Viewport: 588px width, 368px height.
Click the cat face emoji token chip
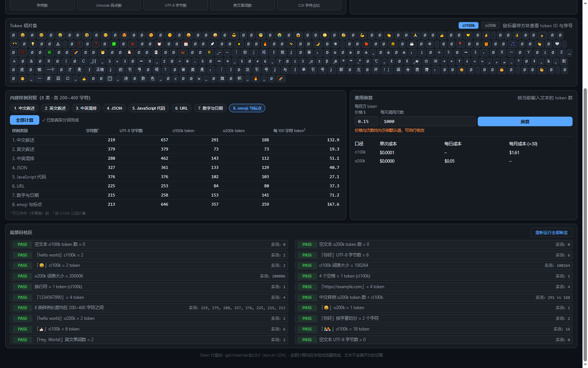pyautogui.click(x=103, y=52)
